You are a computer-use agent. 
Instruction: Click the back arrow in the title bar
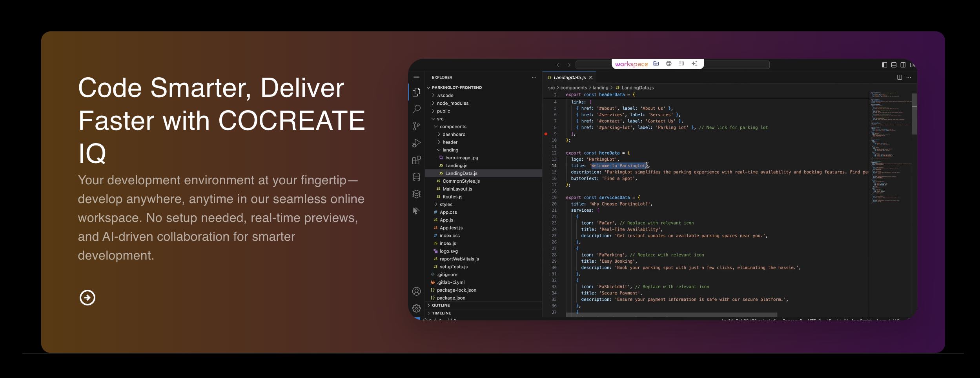click(x=559, y=65)
